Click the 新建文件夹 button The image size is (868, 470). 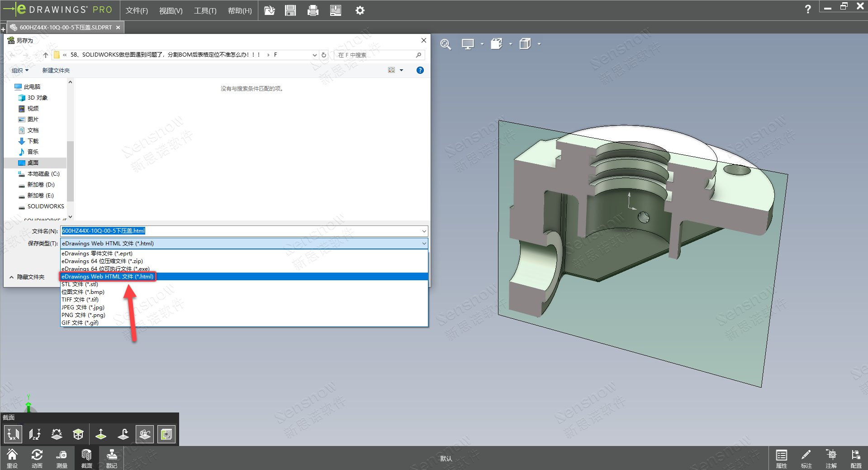56,70
